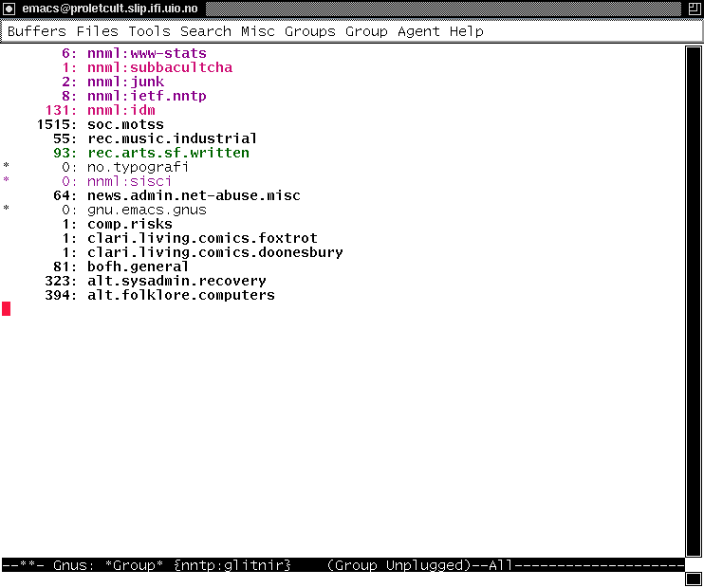The image size is (704, 588).
Task: Select the soc.motss group
Action: pyautogui.click(x=125, y=124)
